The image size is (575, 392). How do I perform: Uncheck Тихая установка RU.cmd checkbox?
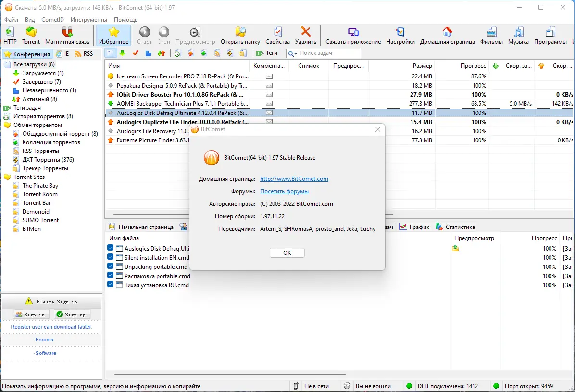(x=111, y=284)
